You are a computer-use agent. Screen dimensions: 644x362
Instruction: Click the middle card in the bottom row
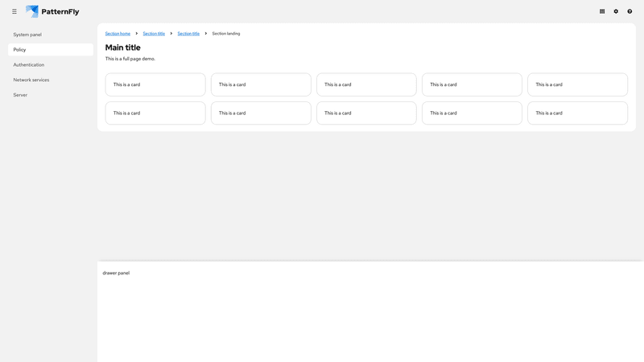tap(366, 113)
